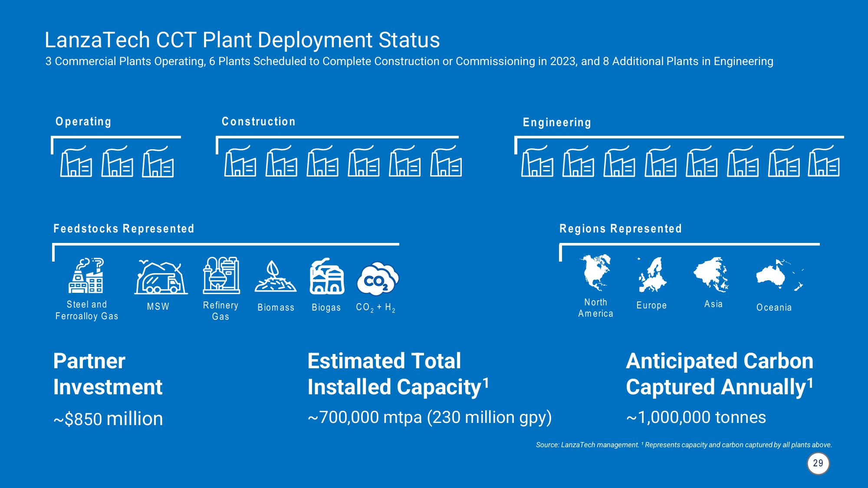Click the ~1,000,000 tonnes value

click(696, 417)
